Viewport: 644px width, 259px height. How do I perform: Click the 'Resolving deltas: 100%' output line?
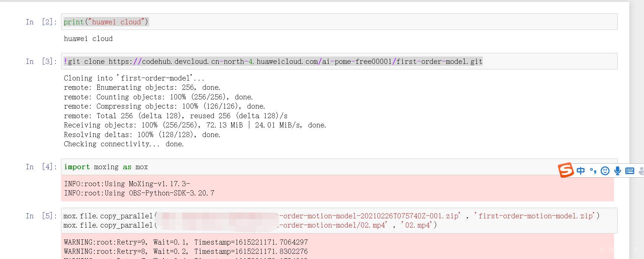[142, 134]
